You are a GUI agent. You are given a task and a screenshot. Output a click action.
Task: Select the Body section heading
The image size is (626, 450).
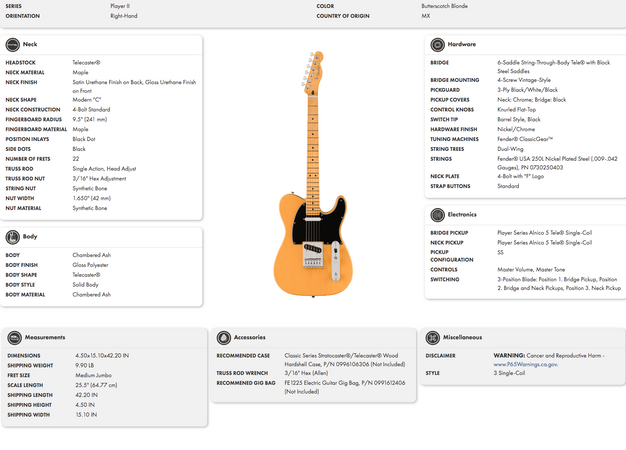coord(30,236)
